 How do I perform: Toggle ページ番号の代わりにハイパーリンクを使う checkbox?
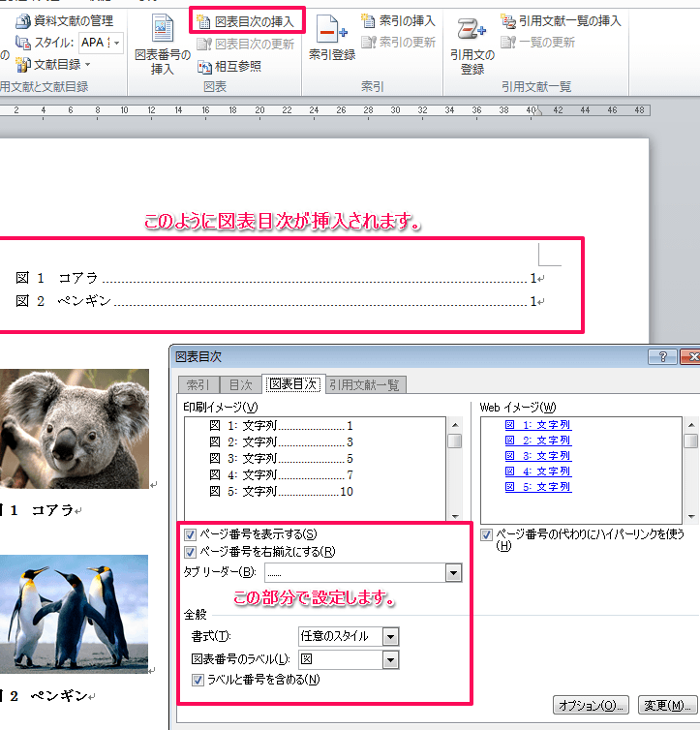coord(486,535)
